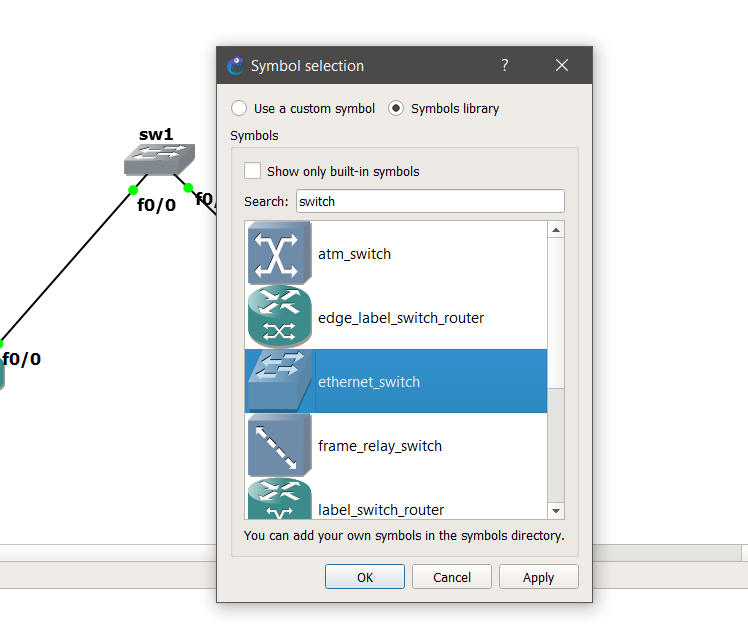Select Symbols library radio button
The image size is (748, 642).
pos(396,108)
